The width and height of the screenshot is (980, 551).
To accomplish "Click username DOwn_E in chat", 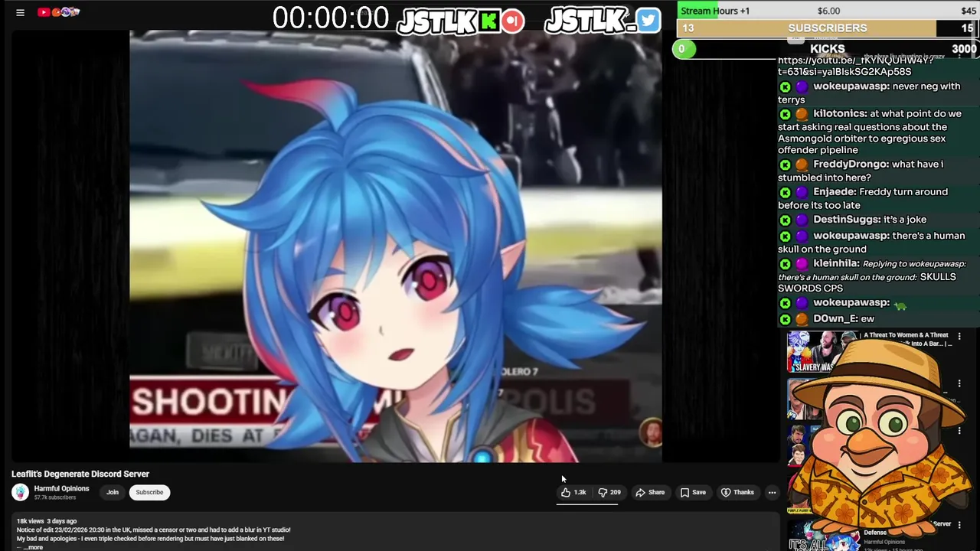I will coord(835,318).
